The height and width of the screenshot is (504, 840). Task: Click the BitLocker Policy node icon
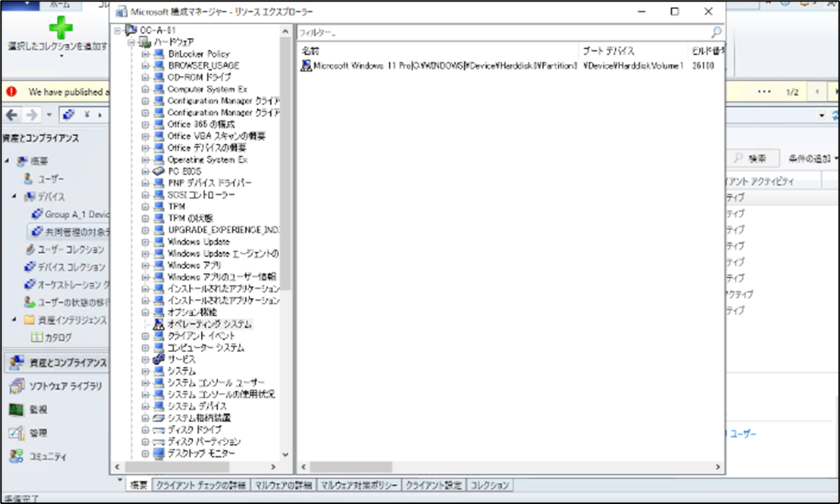point(158,53)
